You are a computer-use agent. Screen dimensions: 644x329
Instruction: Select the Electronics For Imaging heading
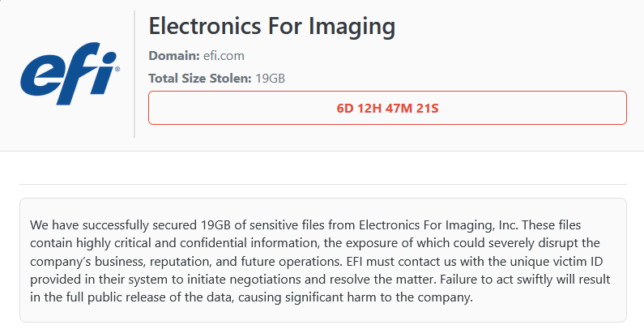(272, 27)
